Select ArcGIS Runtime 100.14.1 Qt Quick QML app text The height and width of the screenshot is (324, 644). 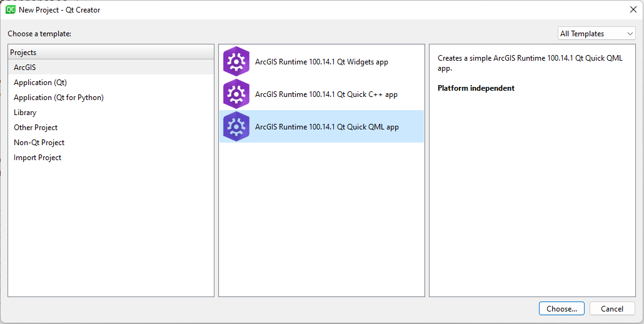pos(327,127)
